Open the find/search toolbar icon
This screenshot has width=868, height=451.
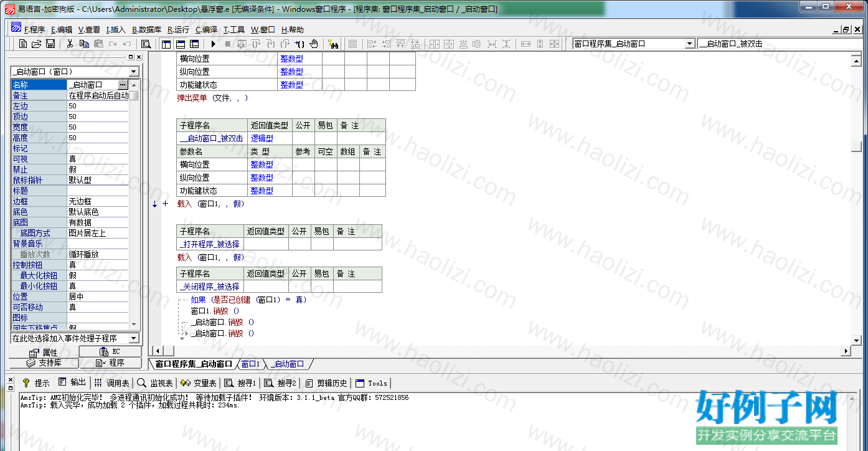click(x=146, y=44)
